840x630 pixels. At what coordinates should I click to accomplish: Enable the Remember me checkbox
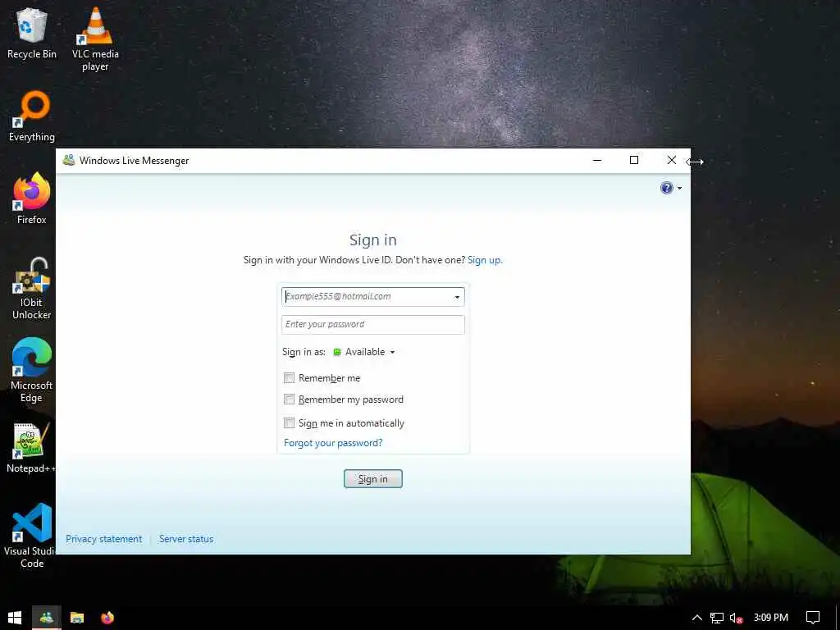pos(290,378)
